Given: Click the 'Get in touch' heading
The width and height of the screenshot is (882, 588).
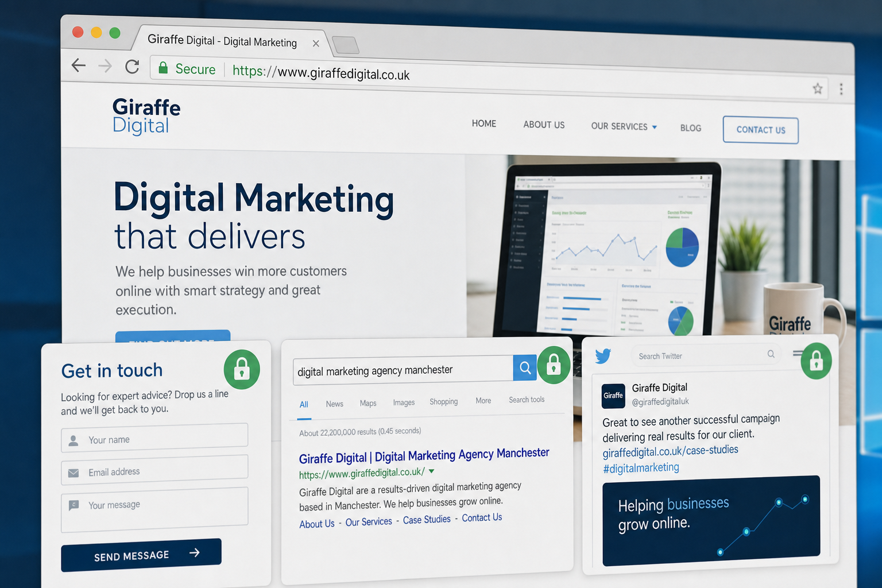Looking at the screenshot, I should [x=112, y=371].
